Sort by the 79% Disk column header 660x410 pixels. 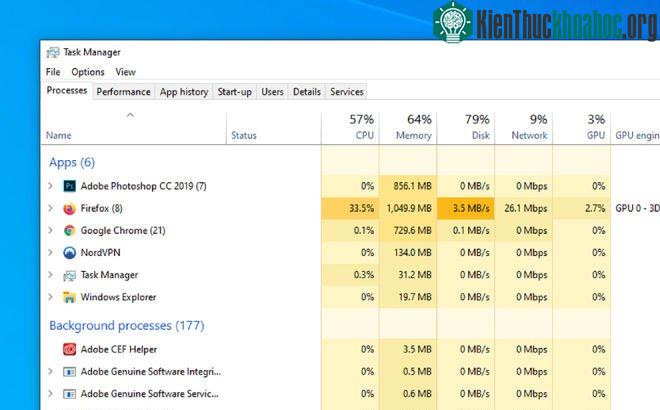(x=466, y=128)
